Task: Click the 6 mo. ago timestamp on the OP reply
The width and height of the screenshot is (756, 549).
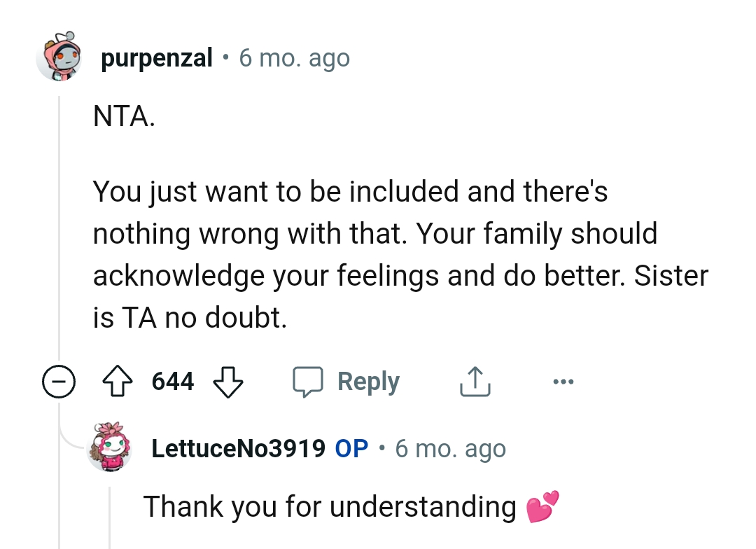Action: pyautogui.click(x=451, y=449)
